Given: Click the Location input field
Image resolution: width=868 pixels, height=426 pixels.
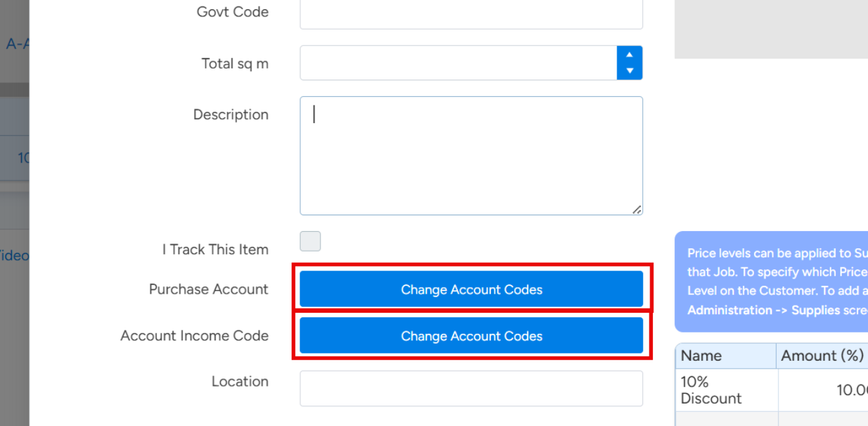Looking at the screenshot, I should [x=471, y=388].
